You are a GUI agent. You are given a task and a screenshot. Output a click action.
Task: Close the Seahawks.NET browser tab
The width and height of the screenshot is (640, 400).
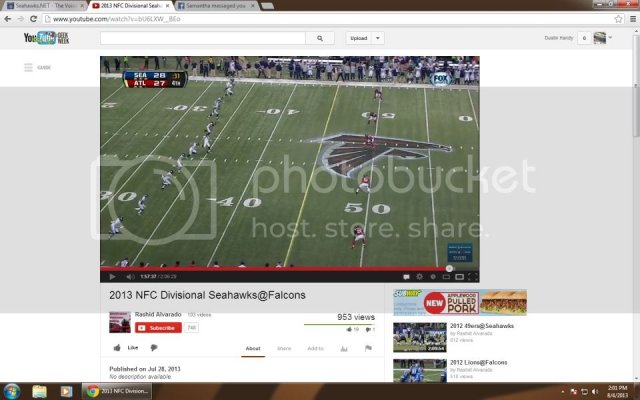coord(81,6)
